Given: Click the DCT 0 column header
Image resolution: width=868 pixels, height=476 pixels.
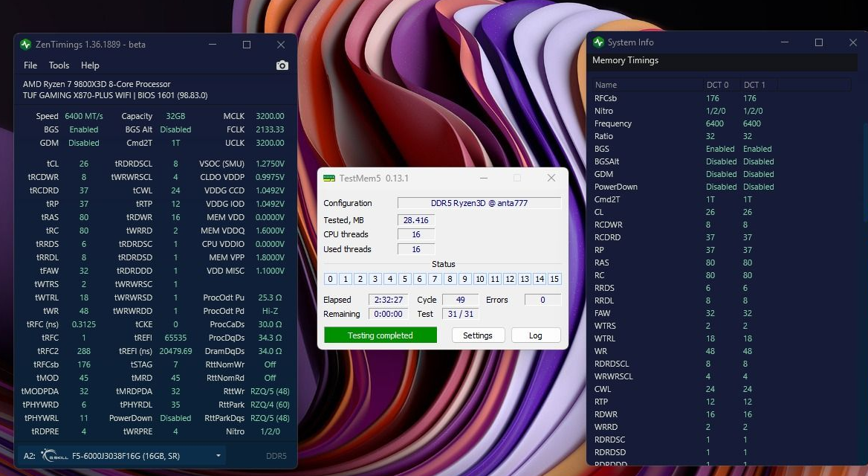Looking at the screenshot, I should tap(721, 85).
